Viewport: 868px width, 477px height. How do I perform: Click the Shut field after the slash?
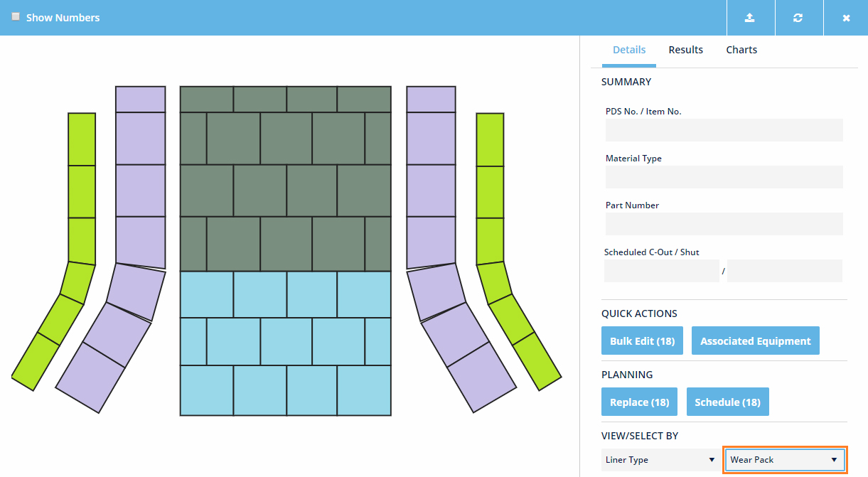click(785, 271)
